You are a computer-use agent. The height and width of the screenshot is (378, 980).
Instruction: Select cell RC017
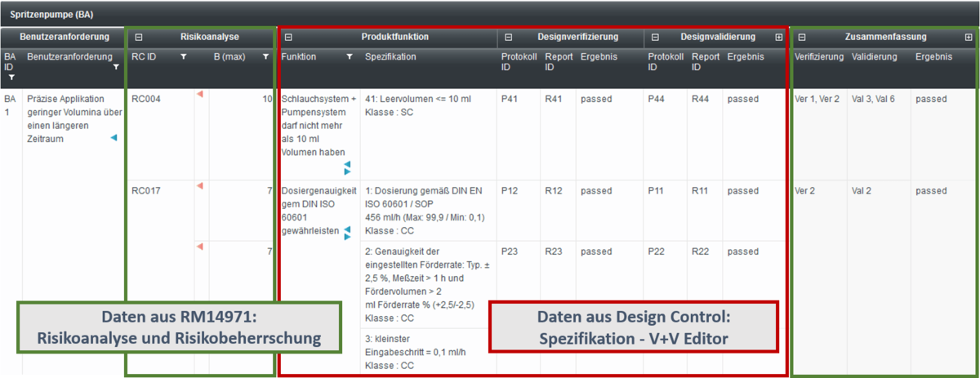pyautogui.click(x=146, y=191)
